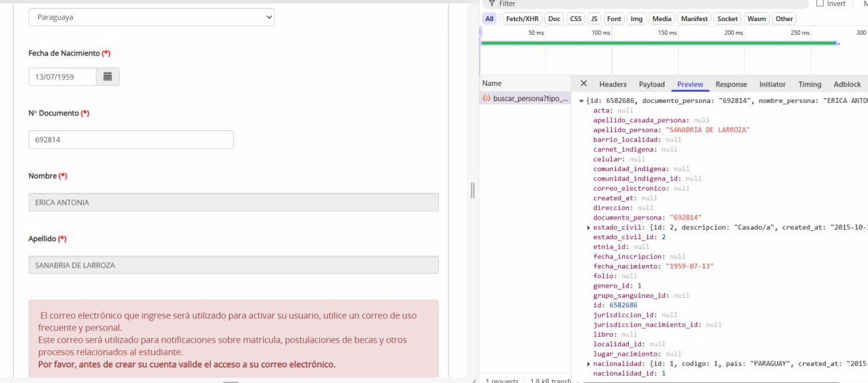The height and width of the screenshot is (383, 868).
Task: Open the Timing tab
Action: (809, 85)
